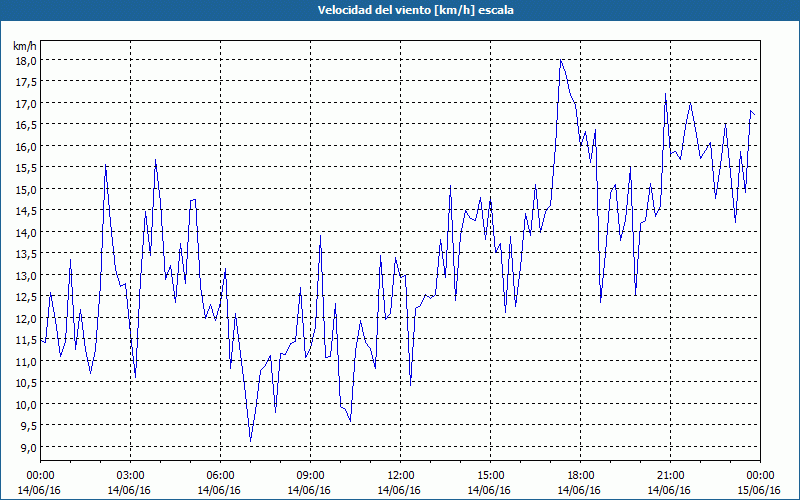This screenshot has height=500, width=800.
Task: Click the '17,5' y-axis label
Action: pyautogui.click(x=26, y=82)
